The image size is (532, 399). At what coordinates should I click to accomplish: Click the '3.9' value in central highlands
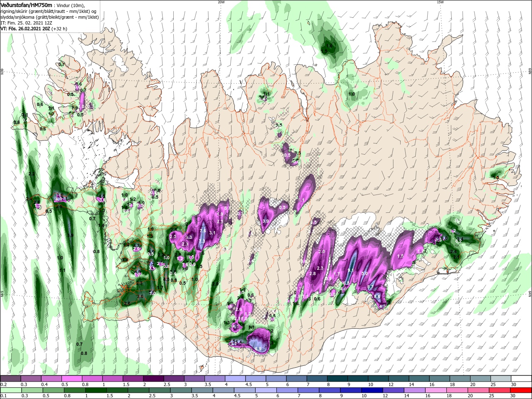point(266,221)
